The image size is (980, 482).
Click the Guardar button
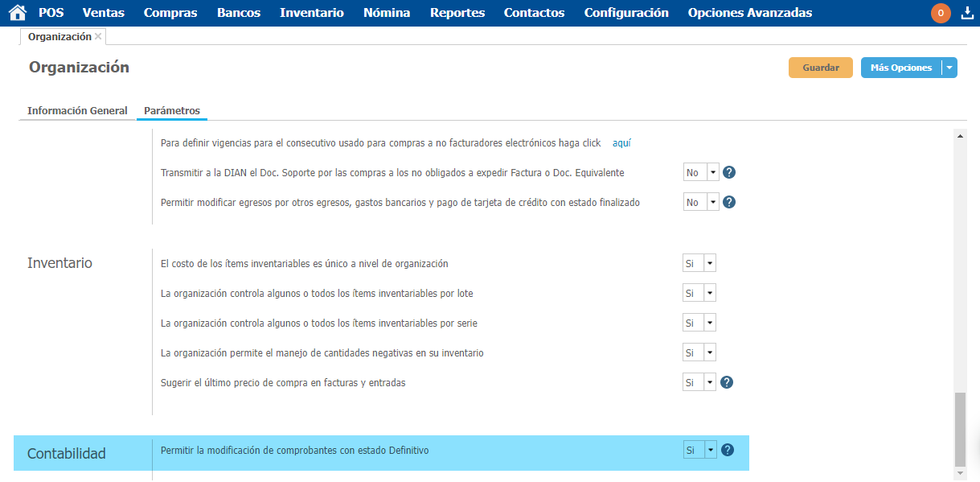pos(820,68)
